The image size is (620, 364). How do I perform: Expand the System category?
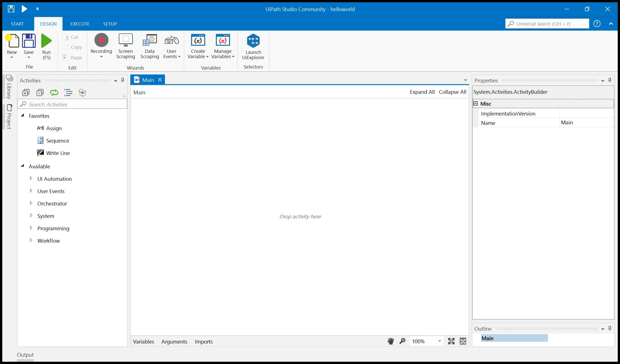[x=31, y=216]
